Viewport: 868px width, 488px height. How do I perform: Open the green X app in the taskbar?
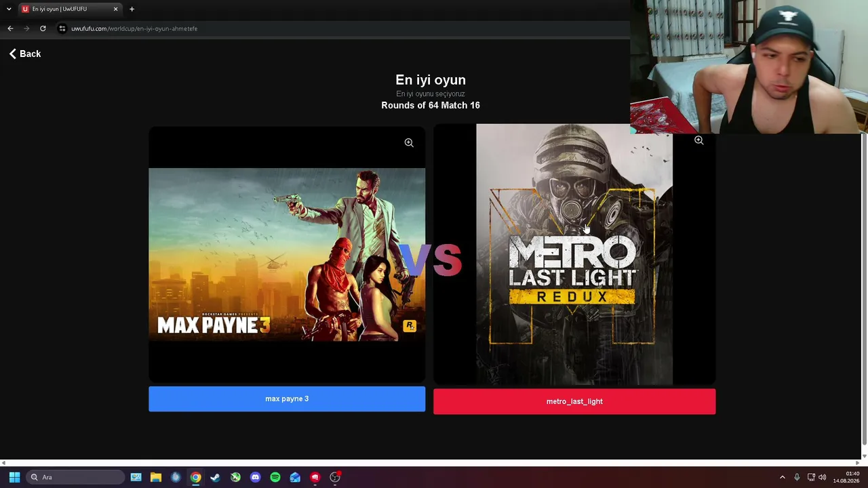pyautogui.click(x=235, y=477)
